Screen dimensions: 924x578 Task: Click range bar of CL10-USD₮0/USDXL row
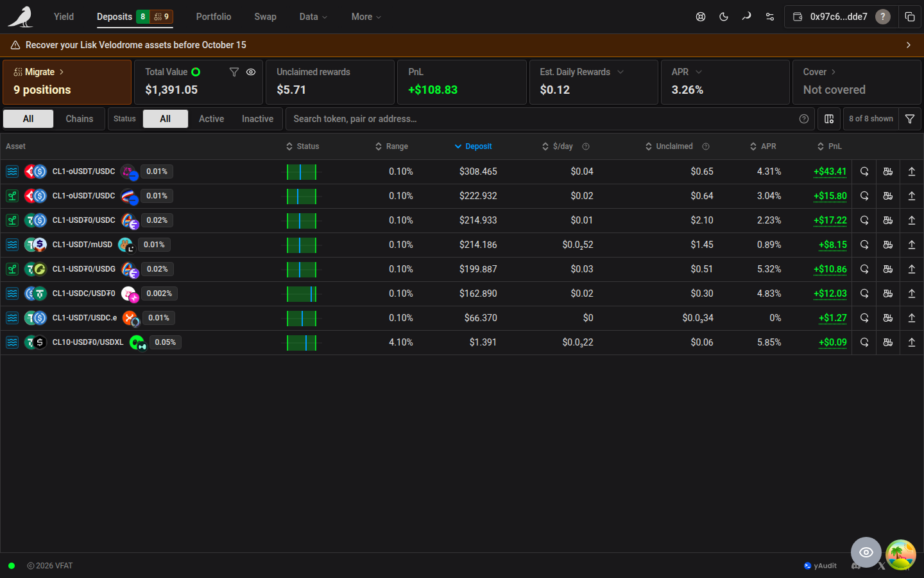(x=302, y=342)
